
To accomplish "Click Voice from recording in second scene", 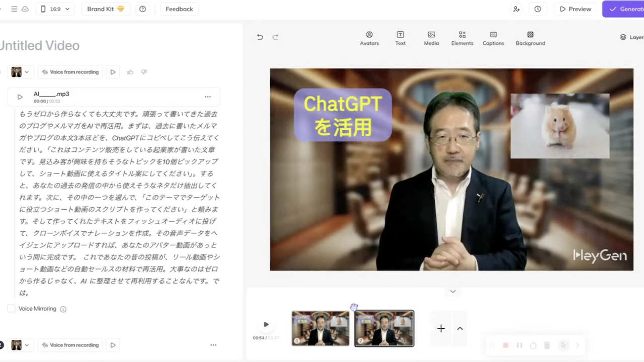I will point(70,345).
